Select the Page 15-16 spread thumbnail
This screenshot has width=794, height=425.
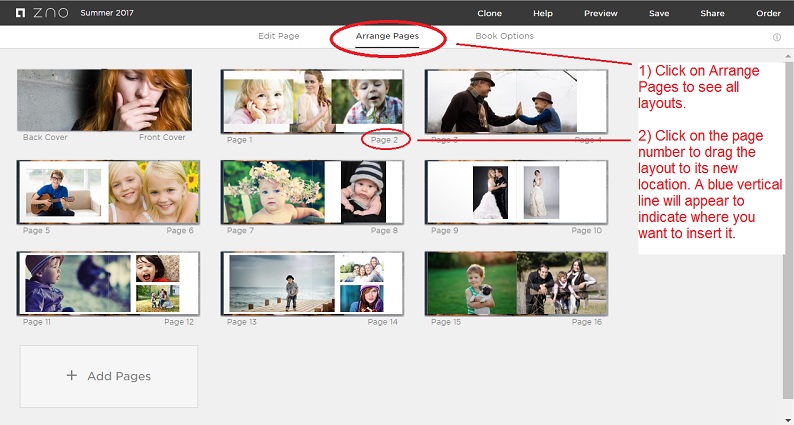[516, 283]
